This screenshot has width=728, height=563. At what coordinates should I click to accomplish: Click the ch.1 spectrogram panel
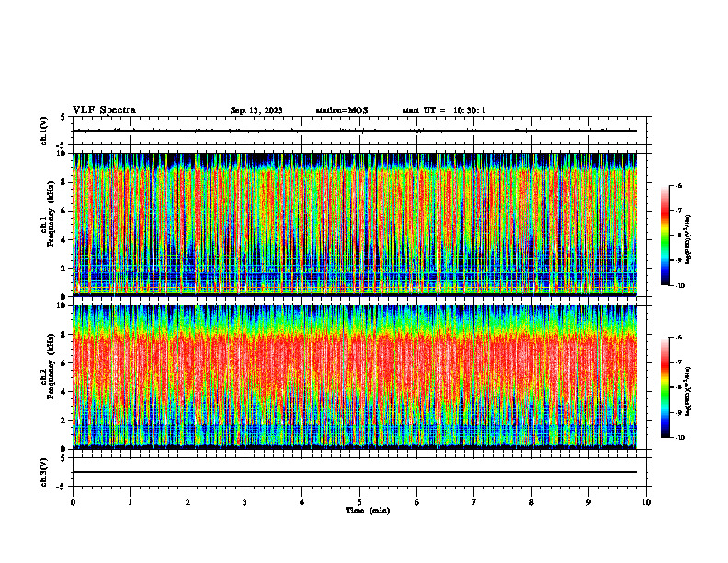pyautogui.click(x=355, y=224)
